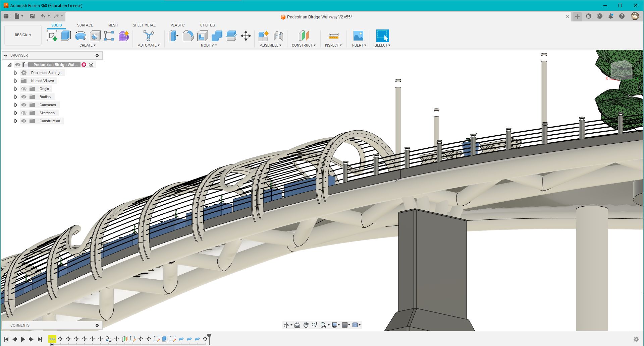Hide the Origin folder
This screenshot has width=644, height=346.
[x=24, y=89]
